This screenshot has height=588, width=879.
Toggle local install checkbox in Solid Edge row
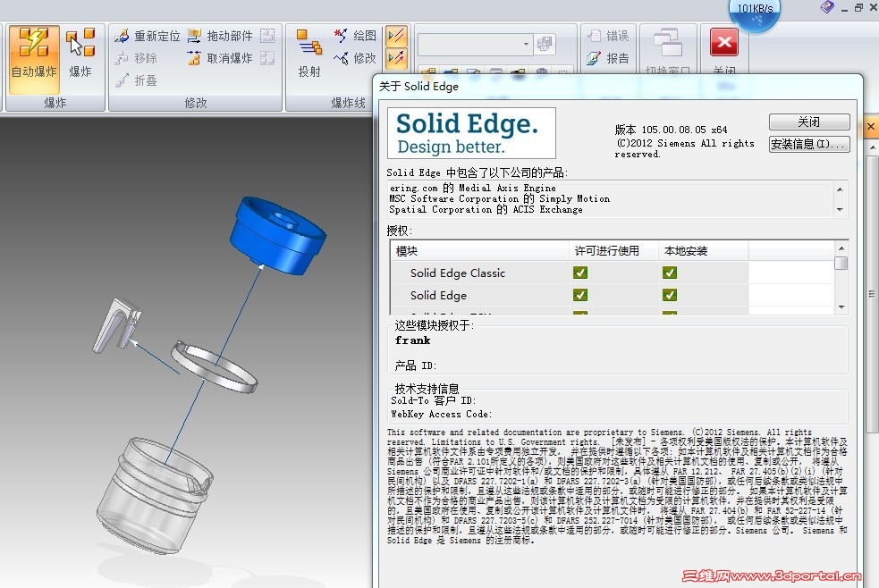coord(670,295)
